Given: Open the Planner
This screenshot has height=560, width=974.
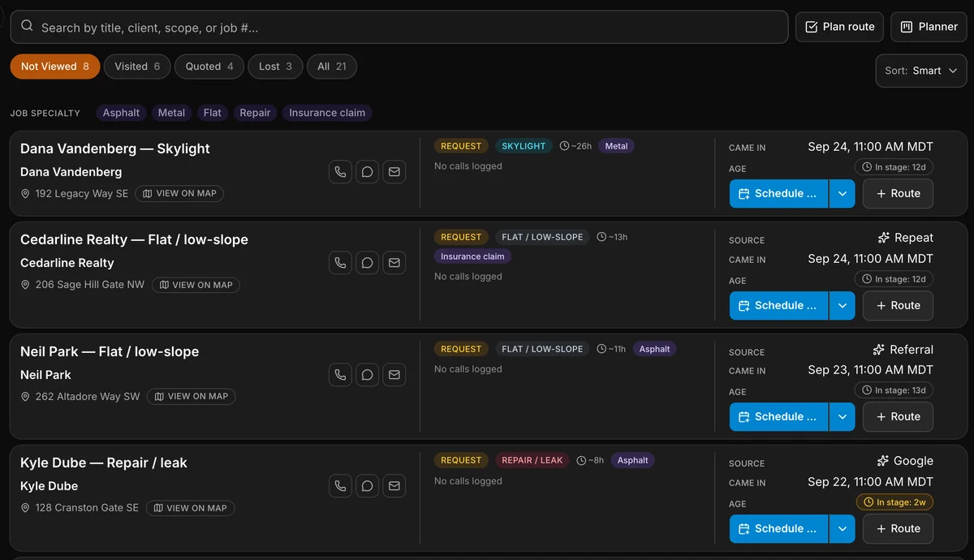Looking at the screenshot, I should 929,27.
